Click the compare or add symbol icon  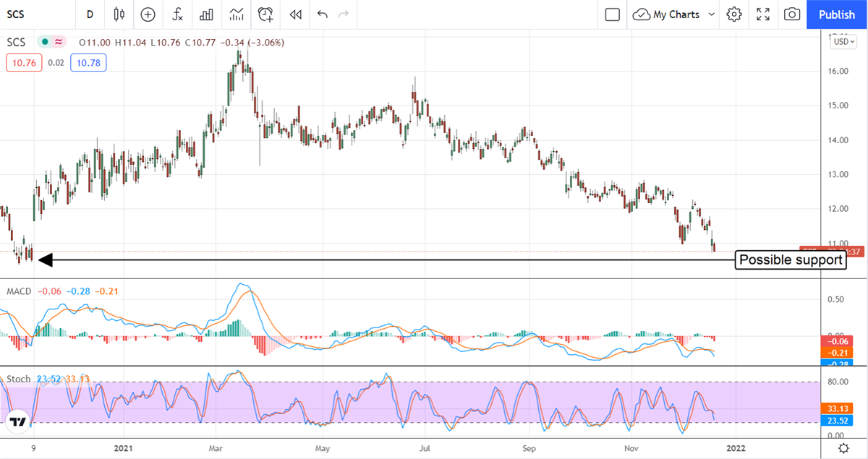pyautogui.click(x=148, y=14)
